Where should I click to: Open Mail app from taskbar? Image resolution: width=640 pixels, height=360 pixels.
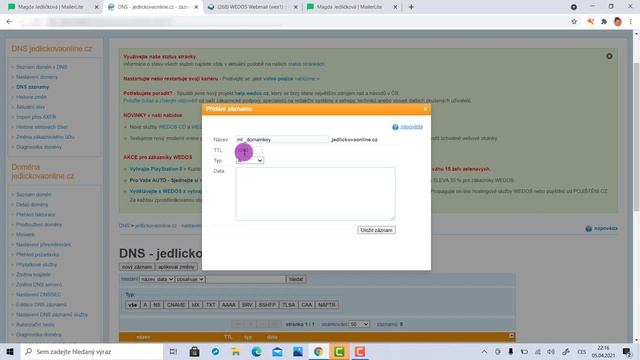(x=277, y=351)
